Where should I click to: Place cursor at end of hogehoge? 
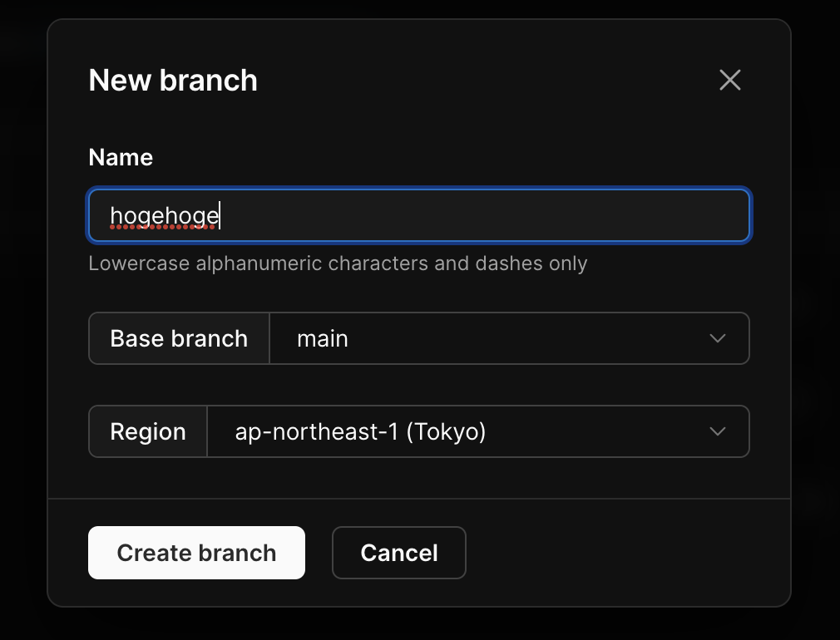(x=220, y=217)
